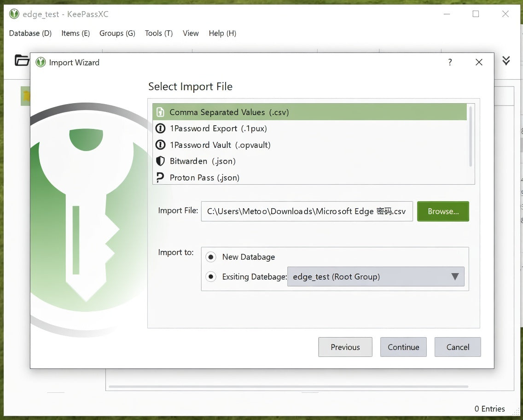Open the Database (D) menu
Viewport: 523px width, 420px height.
point(30,33)
